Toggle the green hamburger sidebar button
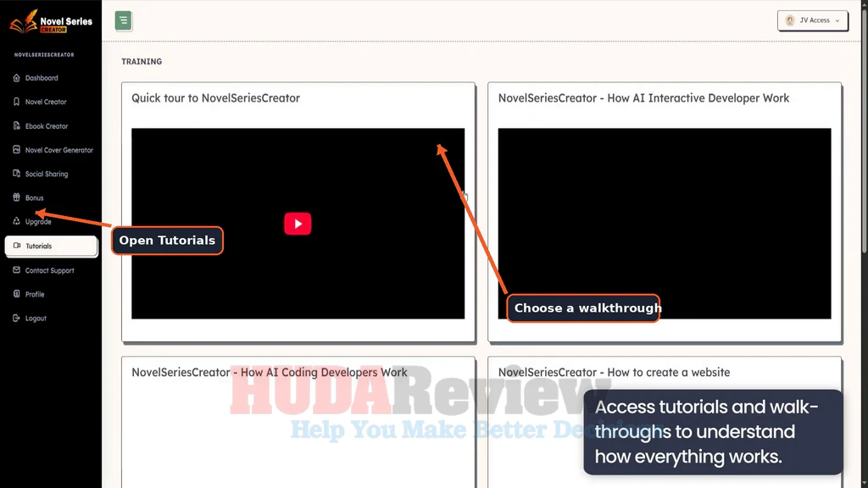The height and width of the screenshot is (488, 868). click(x=124, y=21)
